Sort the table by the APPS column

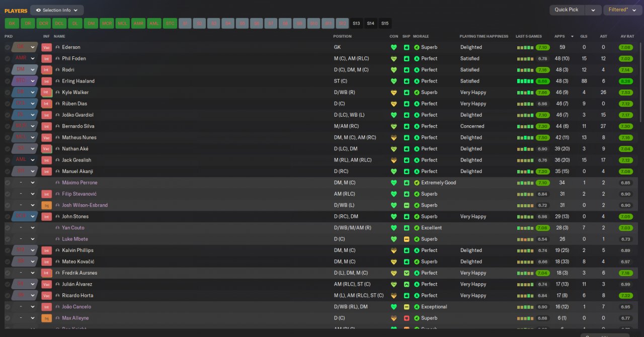click(559, 36)
